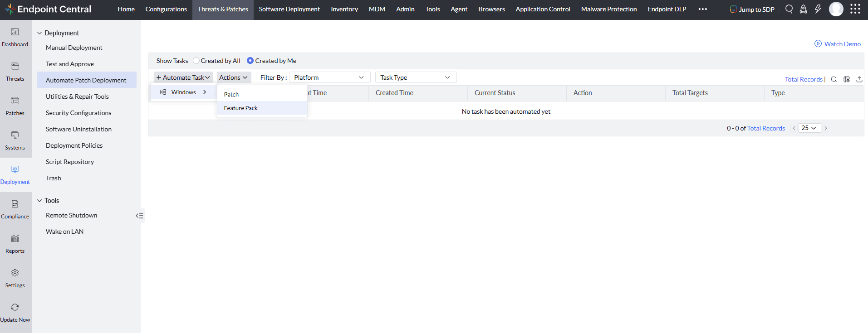Choose Patch from the submenu
This screenshot has width=868, height=333.
tap(262, 94)
